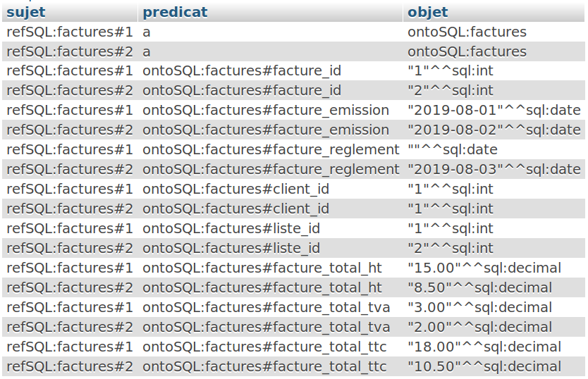Select the "2.00"^^sql:decimal cell
Image resolution: width=588 pixels, height=379 pixels.
[x=479, y=328]
